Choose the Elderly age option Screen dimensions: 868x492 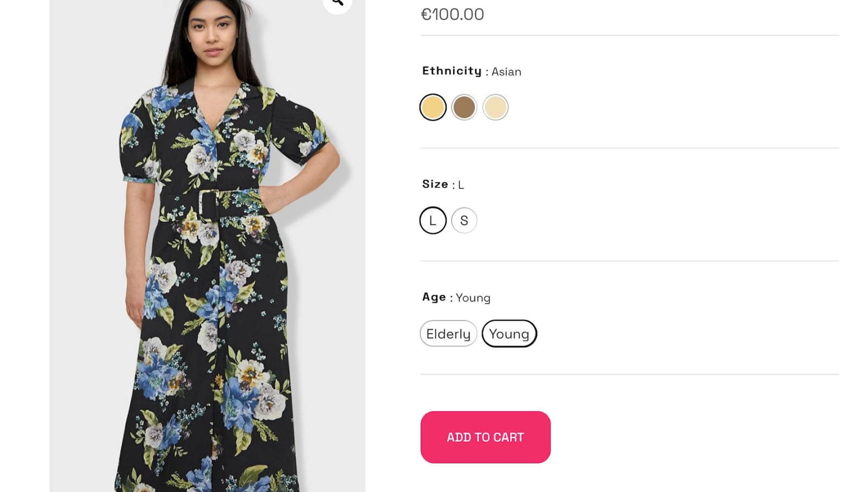448,334
